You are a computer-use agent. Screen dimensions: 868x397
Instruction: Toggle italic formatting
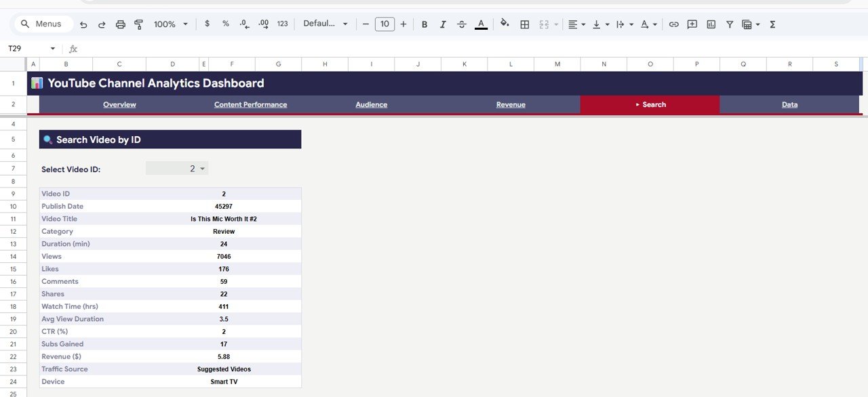click(x=443, y=24)
